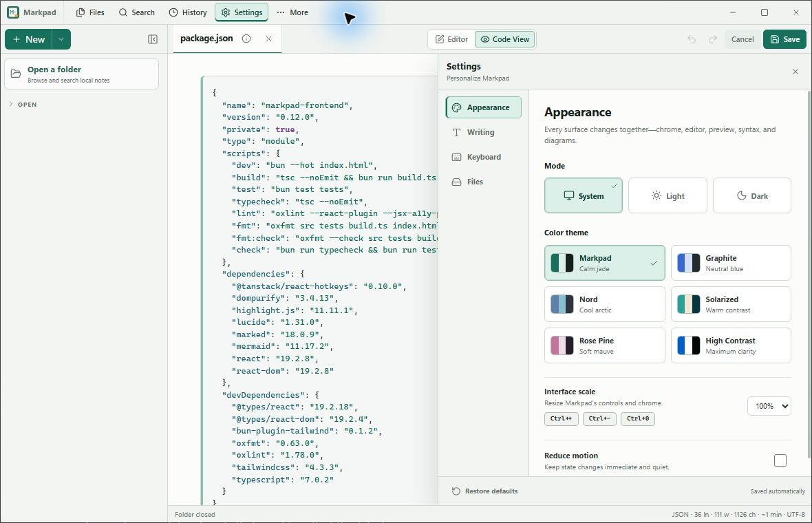Open Writing settings section

(484, 132)
